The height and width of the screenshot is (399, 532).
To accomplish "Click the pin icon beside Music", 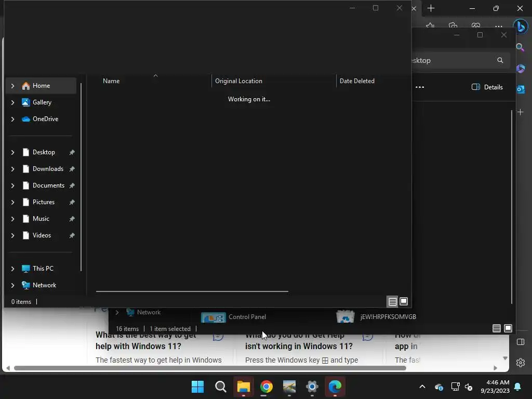I will click(x=72, y=219).
